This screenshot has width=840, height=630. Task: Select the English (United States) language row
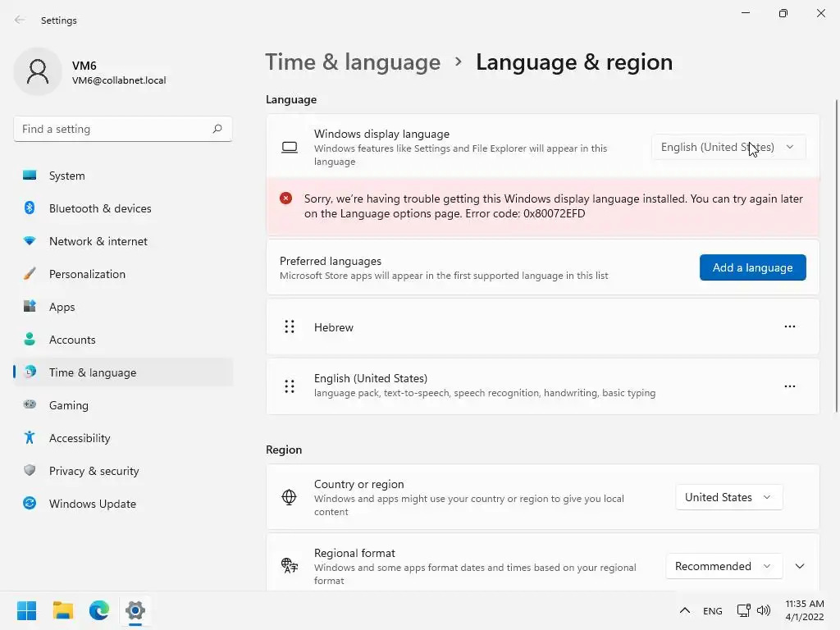pyautogui.click(x=543, y=386)
